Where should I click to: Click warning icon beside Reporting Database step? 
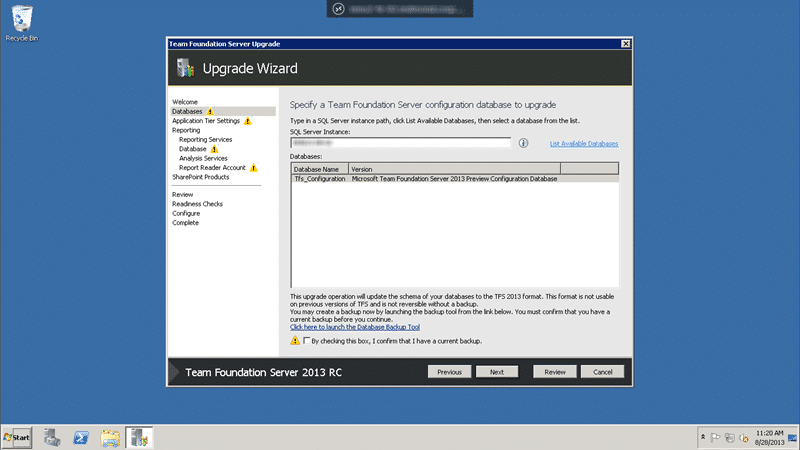[x=214, y=149]
